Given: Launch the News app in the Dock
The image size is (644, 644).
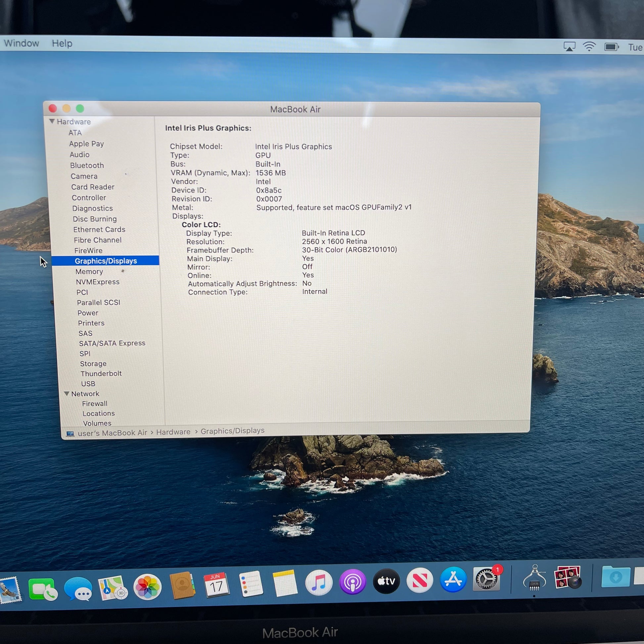Looking at the screenshot, I should [420, 580].
